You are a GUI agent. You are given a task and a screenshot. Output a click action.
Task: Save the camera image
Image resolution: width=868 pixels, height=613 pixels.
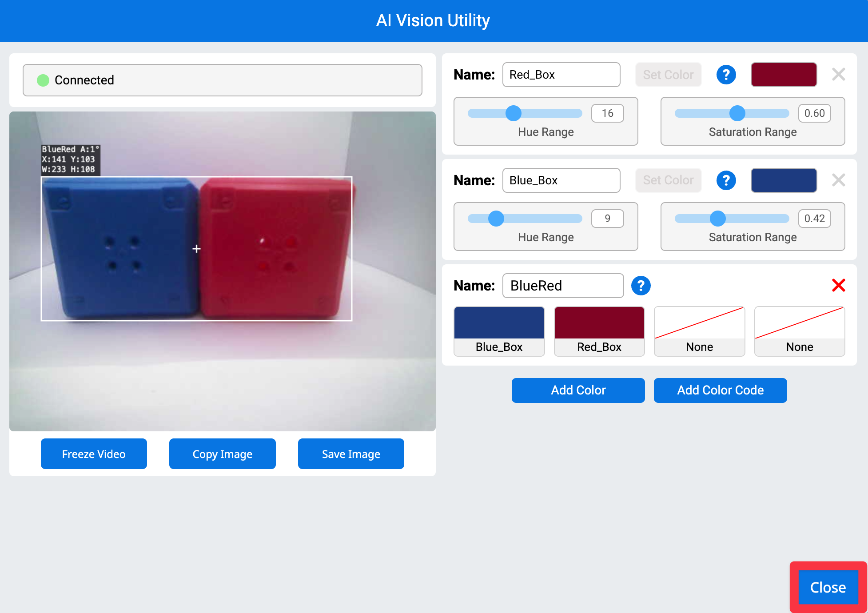pos(350,454)
